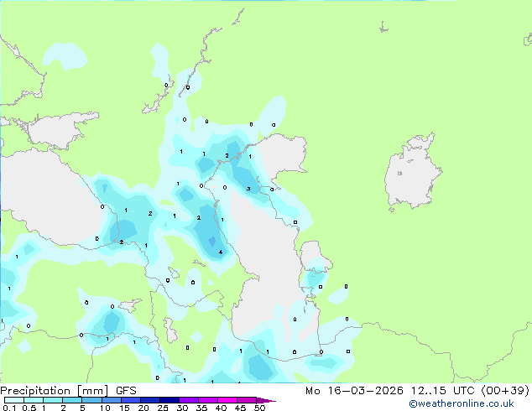Click the 35–40 mm legend color swatch

click(x=207, y=400)
